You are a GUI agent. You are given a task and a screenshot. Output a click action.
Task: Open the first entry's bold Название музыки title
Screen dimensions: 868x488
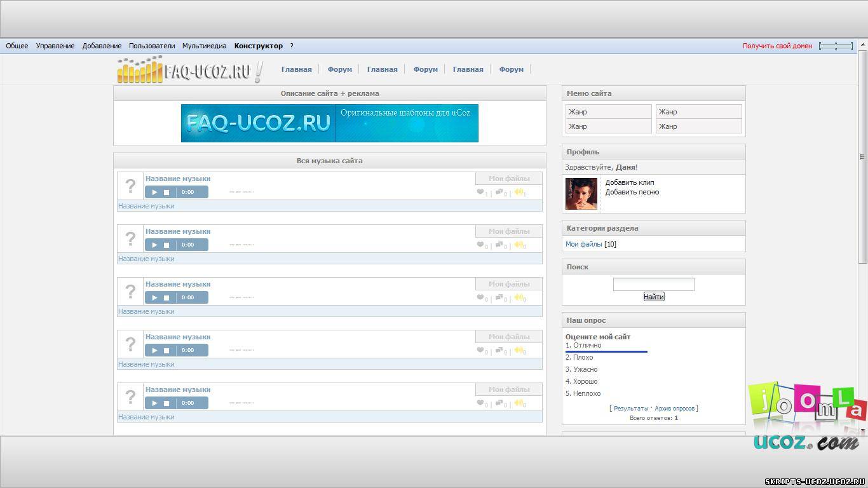[x=178, y=179]
